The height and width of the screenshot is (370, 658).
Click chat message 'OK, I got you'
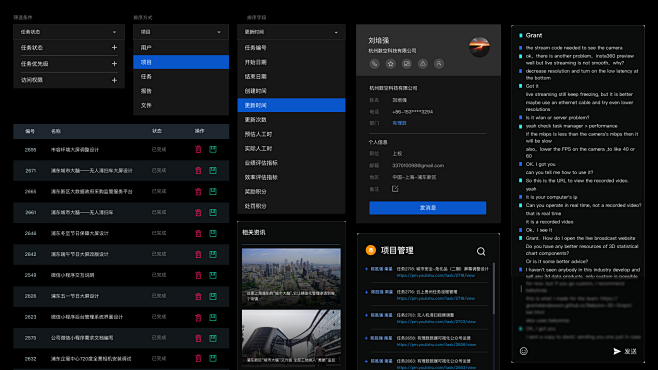(x=540, y=164)
